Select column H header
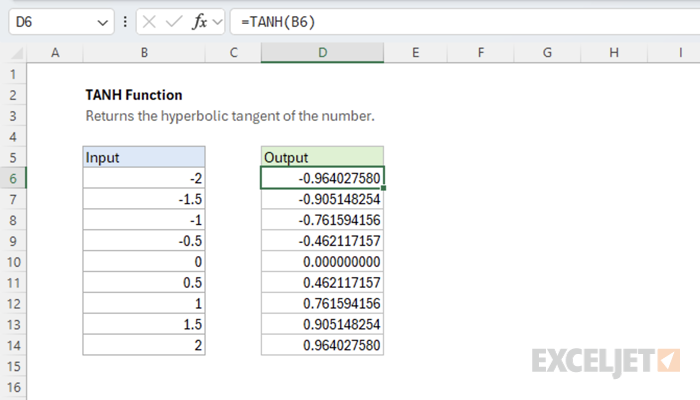 tap(614, 53)
